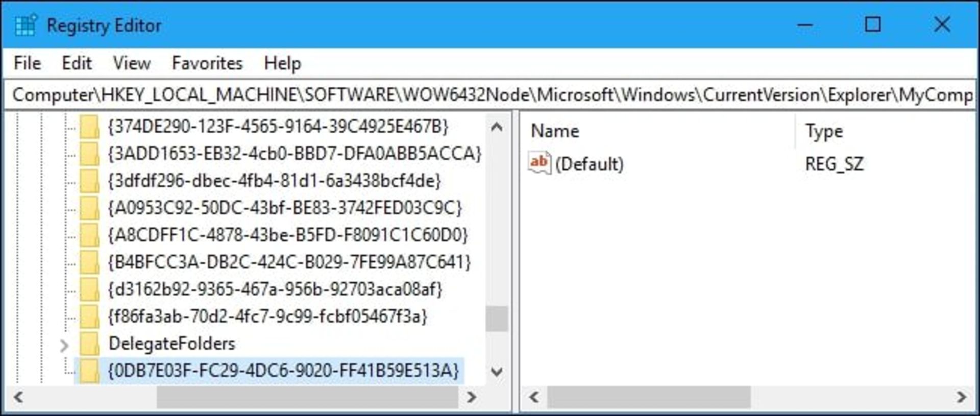Select key {374DE290-123F-4565-9164-39C4925E467B}

[278, 127]
